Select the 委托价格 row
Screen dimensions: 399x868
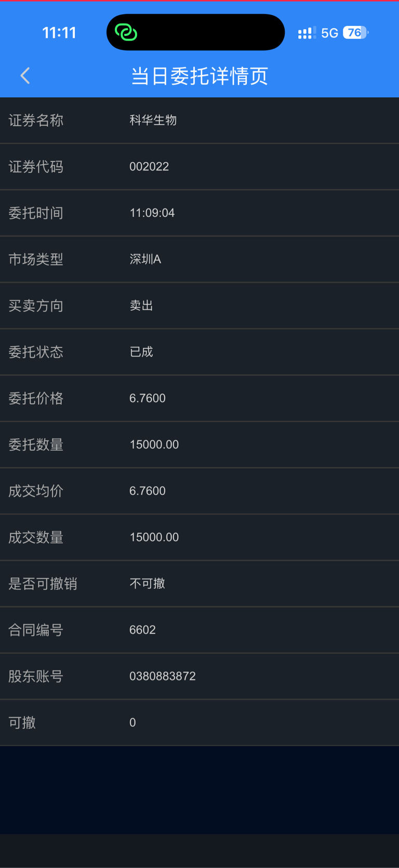tap(199, 398)
